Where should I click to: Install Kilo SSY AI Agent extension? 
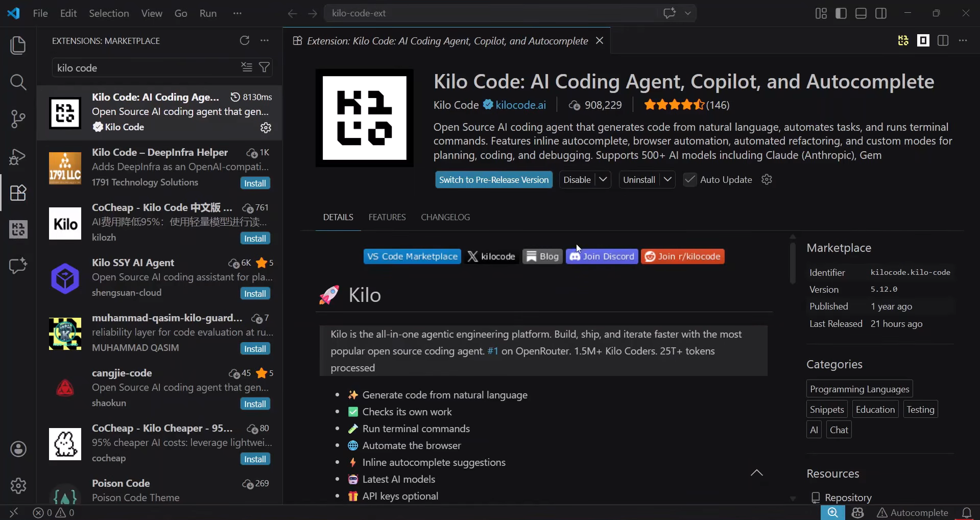tap(255, 293)
